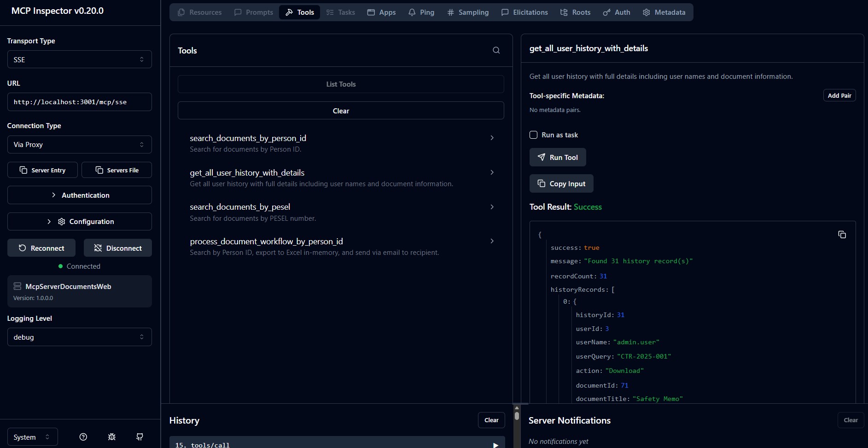
Task: Click the "Found 31 history record(s)" message value
Action: (638, 261)
